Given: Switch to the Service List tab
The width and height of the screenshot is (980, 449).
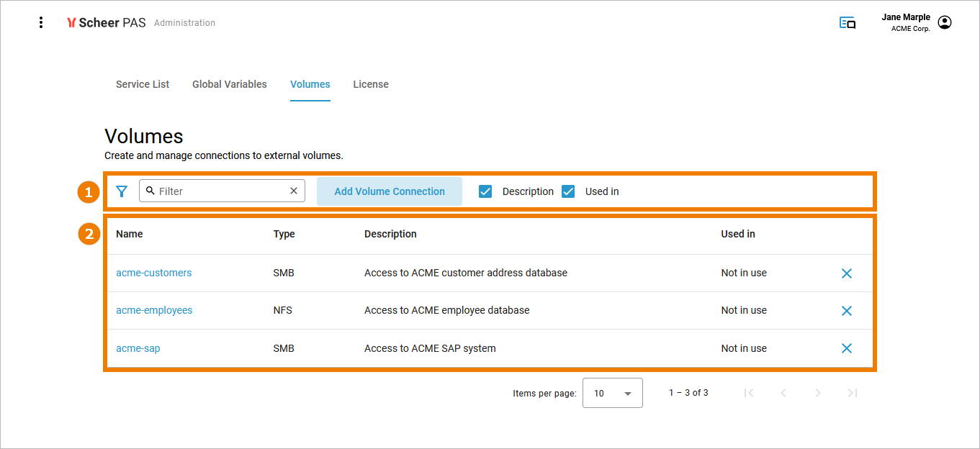Looking at the screenshot, I should tap(143, 84).
